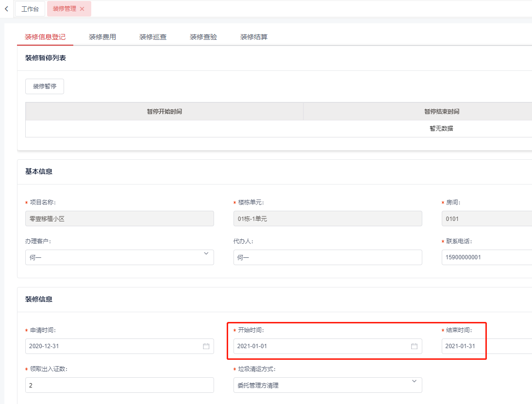Viewport: 532px width, 404px height.
Task: Click the 联系电话 input field
Action: [487, 257]
